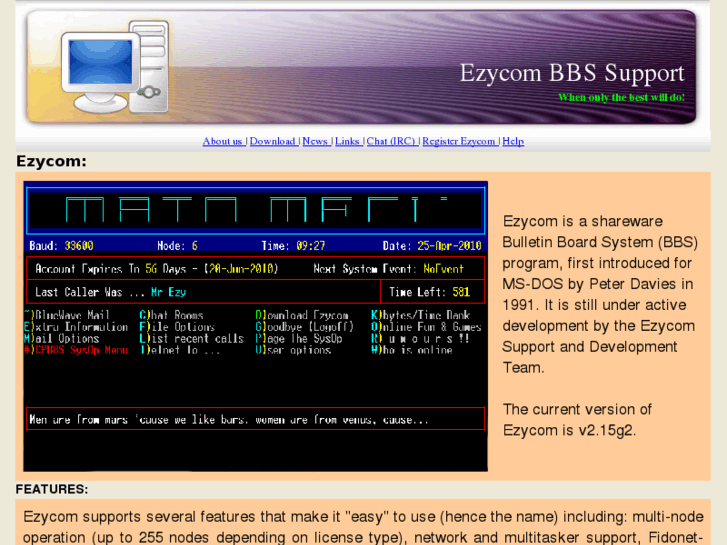Viewport: 727px width, 545px height.
Task: Click 'The current version of Ezycom is v2.15g2.' text
Action: click(x=577, y=420)
